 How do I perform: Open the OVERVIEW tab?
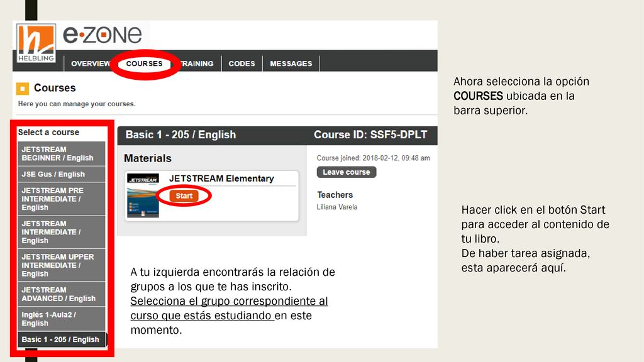[x=91, y=63]
